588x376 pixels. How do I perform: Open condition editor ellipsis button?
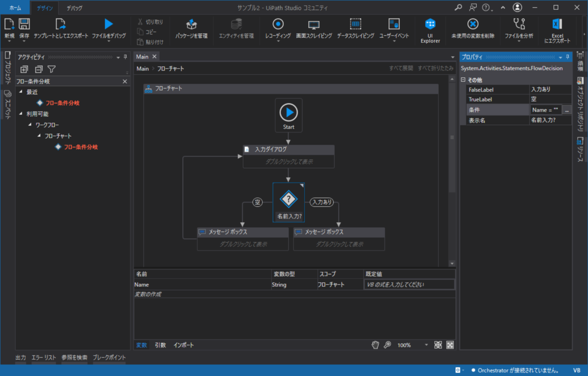point(567,110)
